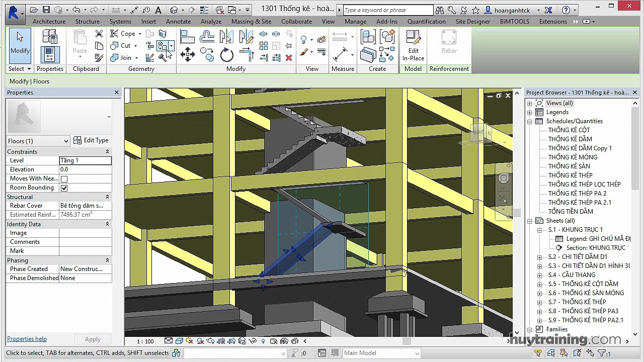Image resolution: width=644 pixels, height=362 pixels.
Task: Click the Cut to clipboard scissors icon
Action: (99, 34)
